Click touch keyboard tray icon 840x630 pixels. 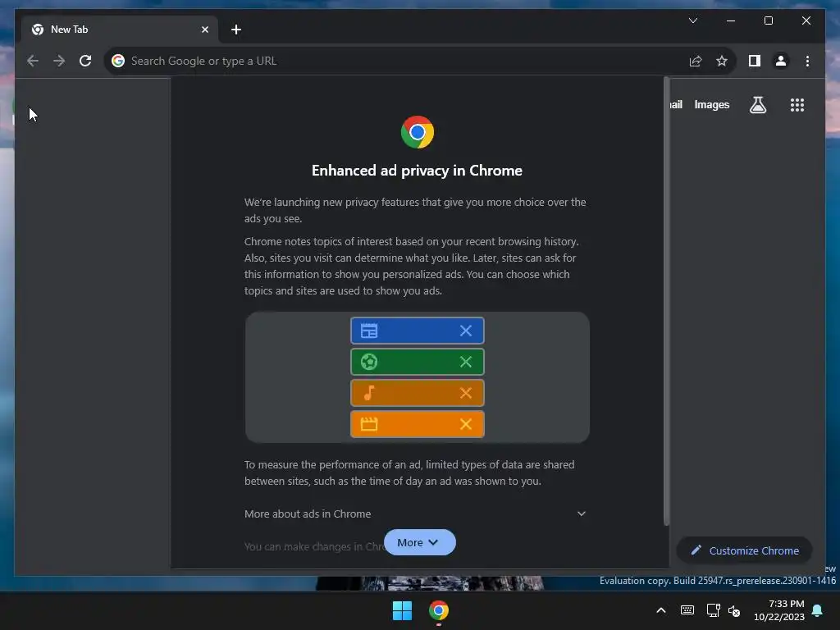tap(687, 610)
